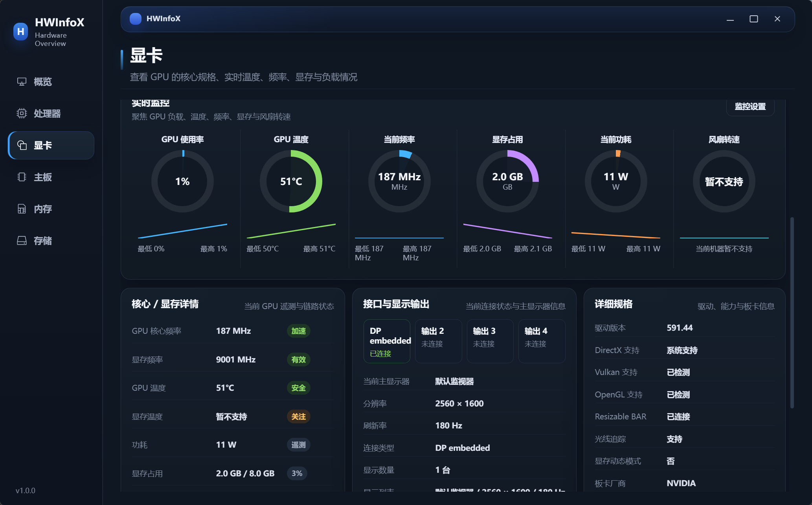Open the 概览 overview monitor icon
Screen dimensions: 812x505
point(22,82)
